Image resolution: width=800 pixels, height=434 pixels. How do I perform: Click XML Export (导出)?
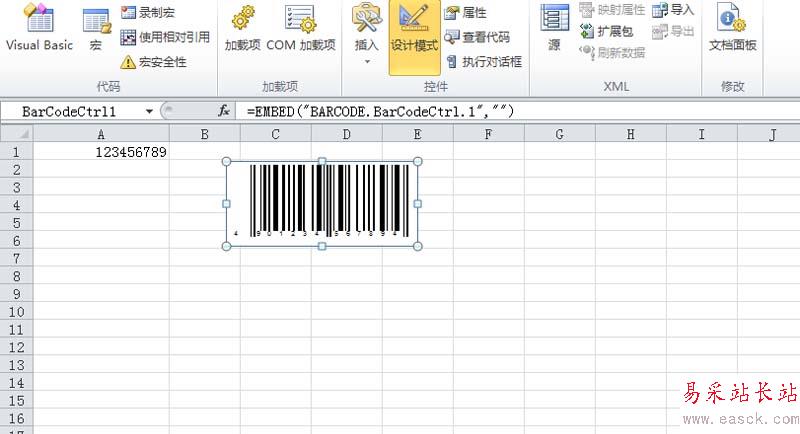tap(673, 31)
